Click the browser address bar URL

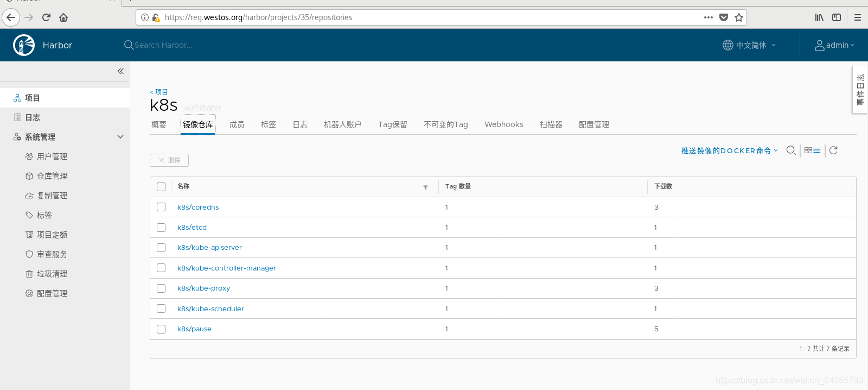click(x=258, y=17)
